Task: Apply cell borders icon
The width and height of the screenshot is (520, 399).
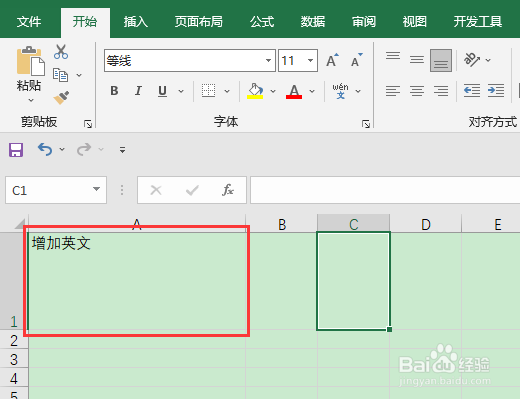Action: point(208,91)
